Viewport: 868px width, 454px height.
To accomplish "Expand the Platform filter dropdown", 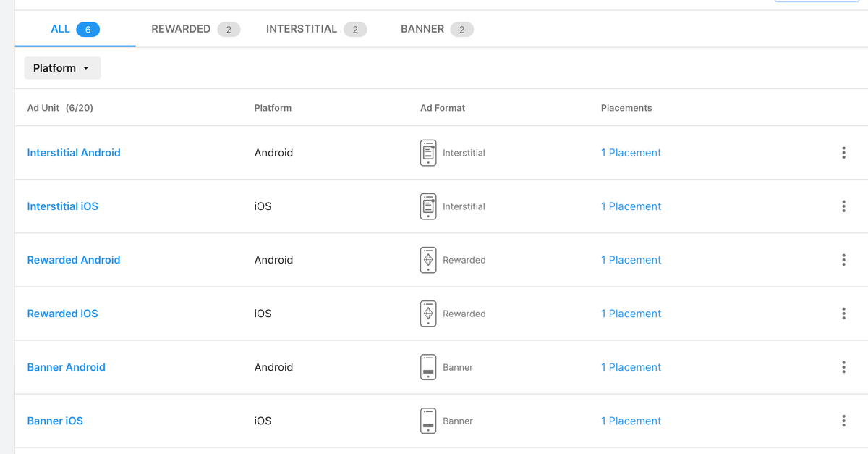I will [x=62, y=68].
